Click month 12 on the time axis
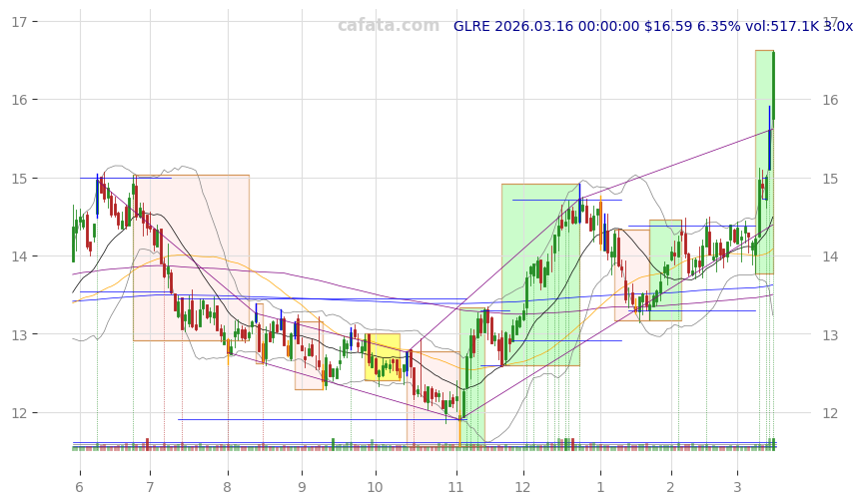This screenshot has width=863, height=504. pyautogui.click(x=522, y=487)
